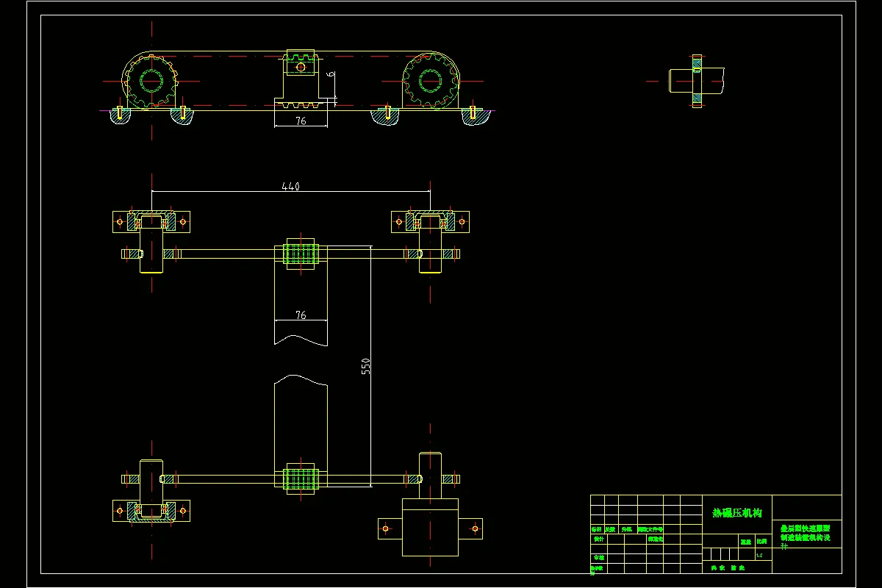Select the 6 dimension value near the rack
882x588 pixels.
(331, 73)
